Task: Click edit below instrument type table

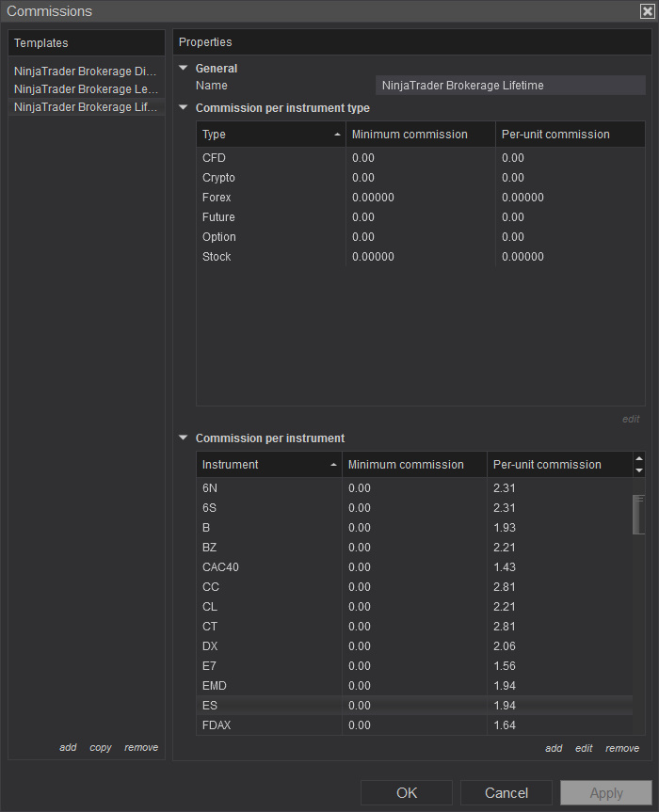Action: (631, 419)
